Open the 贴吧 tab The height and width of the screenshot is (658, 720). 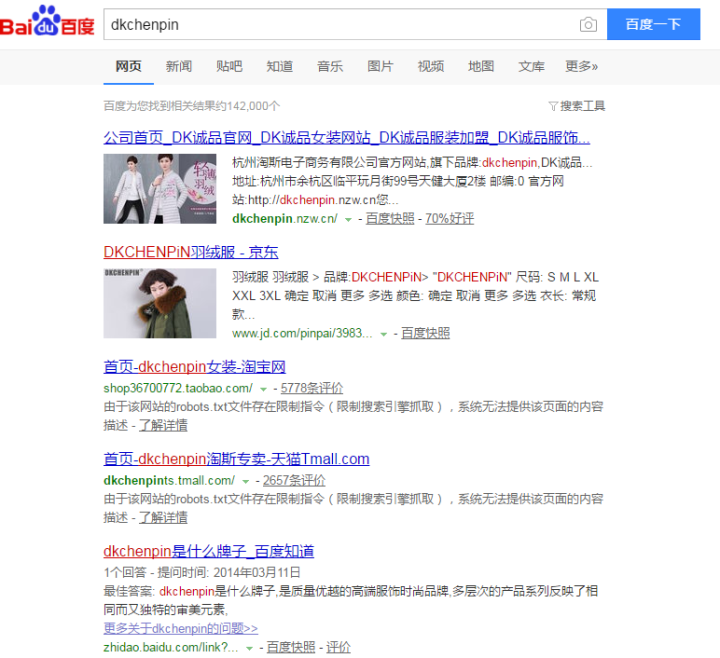tap(229, 67)
